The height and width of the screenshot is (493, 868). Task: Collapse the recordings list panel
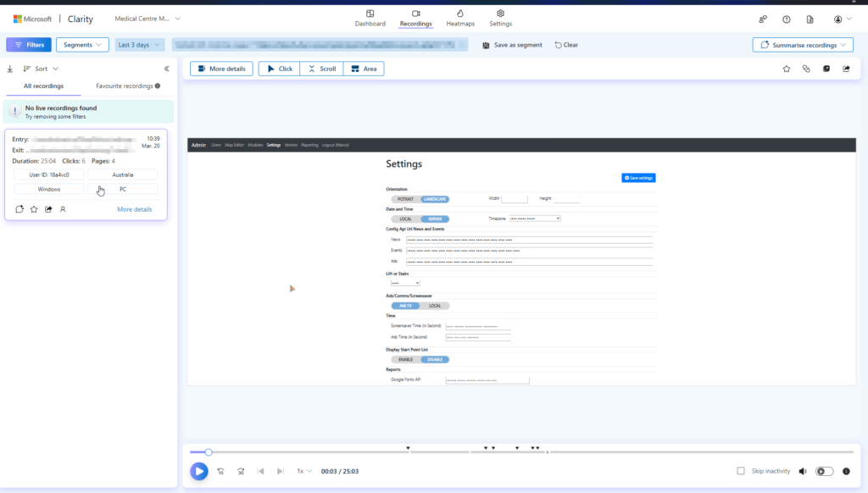point(166,68)
